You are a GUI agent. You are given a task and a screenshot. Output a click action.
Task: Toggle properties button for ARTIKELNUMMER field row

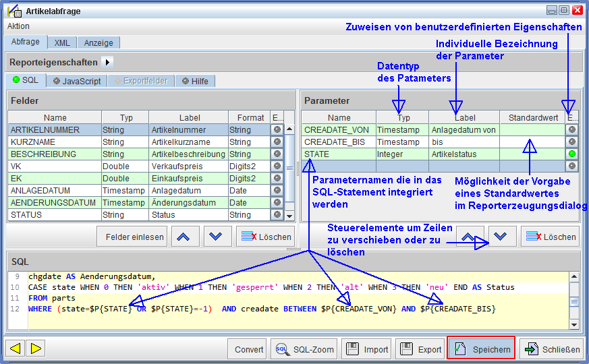point(277,130)
